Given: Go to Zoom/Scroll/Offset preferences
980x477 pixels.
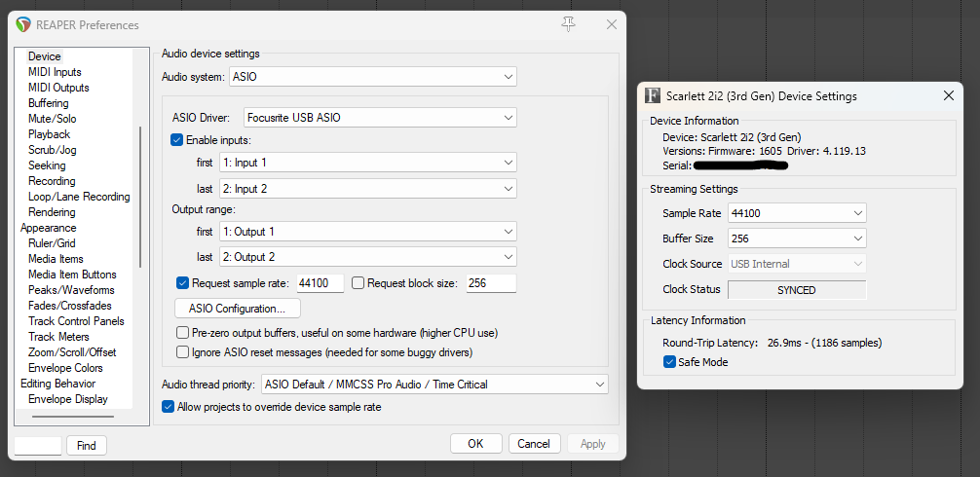Looking at the screenshot, I should tap(72, 352).
